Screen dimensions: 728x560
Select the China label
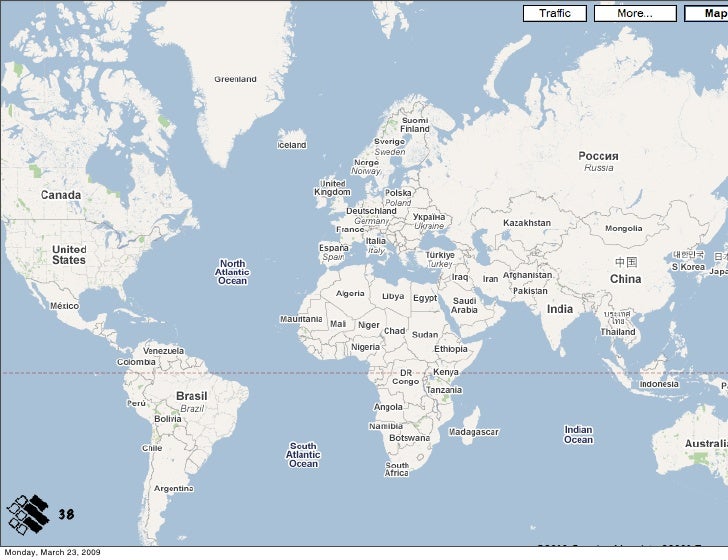point(625,279)
